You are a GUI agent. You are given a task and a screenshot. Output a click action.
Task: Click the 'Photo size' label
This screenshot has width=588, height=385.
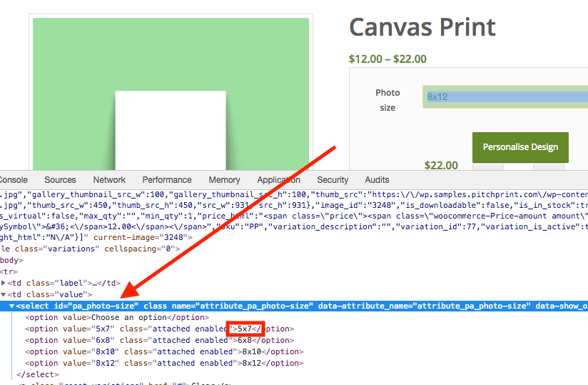387,100
